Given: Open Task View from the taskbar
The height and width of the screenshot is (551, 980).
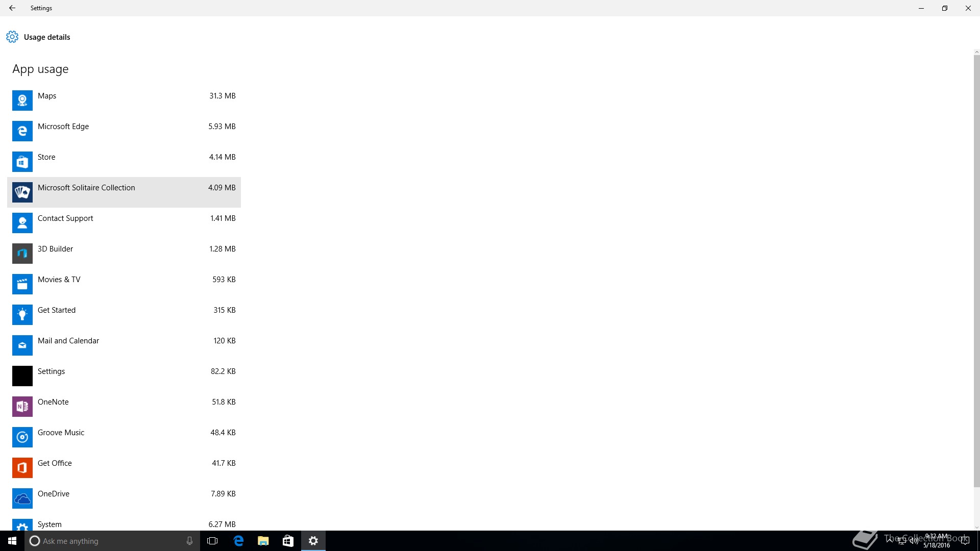Looking at the screenshot, I should pos(212,541).
